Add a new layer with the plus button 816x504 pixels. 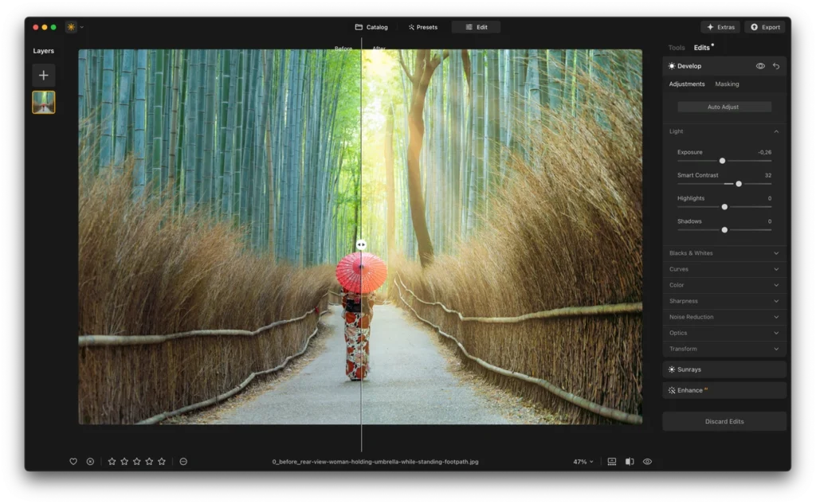[44, 76]
